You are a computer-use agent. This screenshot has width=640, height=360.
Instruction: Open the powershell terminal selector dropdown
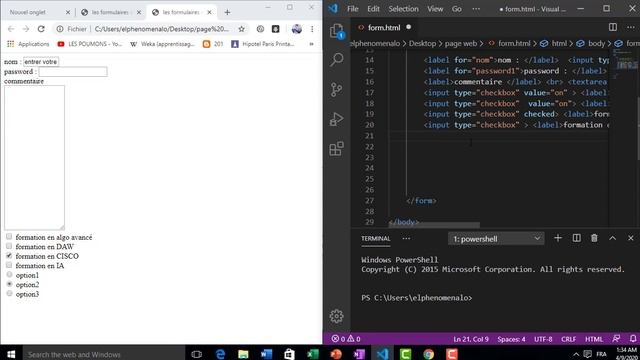(x=496, y=239)
